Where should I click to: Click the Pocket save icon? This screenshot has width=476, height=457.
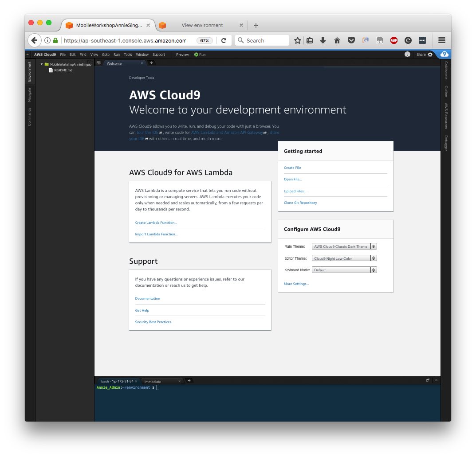(351, 40)
